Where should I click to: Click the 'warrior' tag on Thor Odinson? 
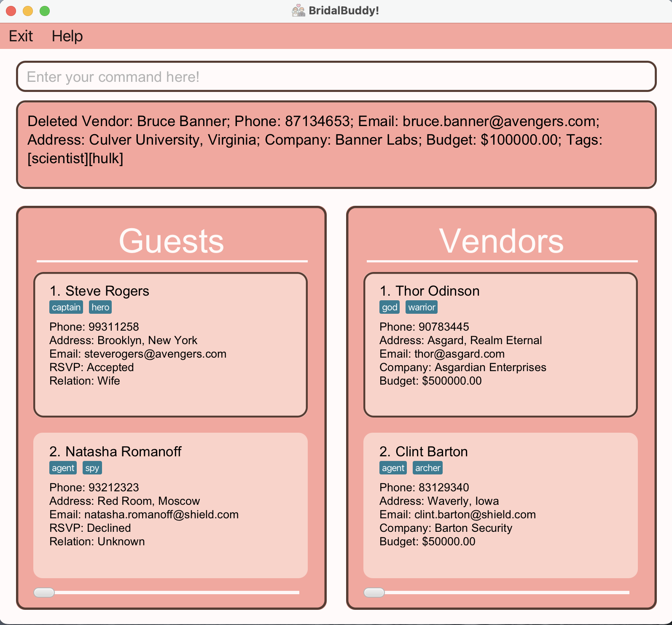click(x=422, y=307)
